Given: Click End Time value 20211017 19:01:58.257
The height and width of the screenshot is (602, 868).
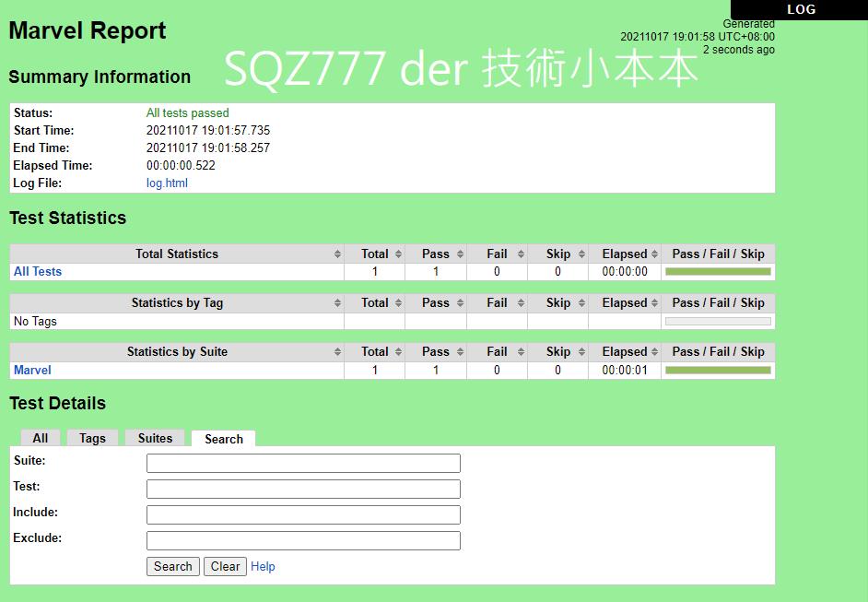Looking at the screenshot, I should point(208,148).
